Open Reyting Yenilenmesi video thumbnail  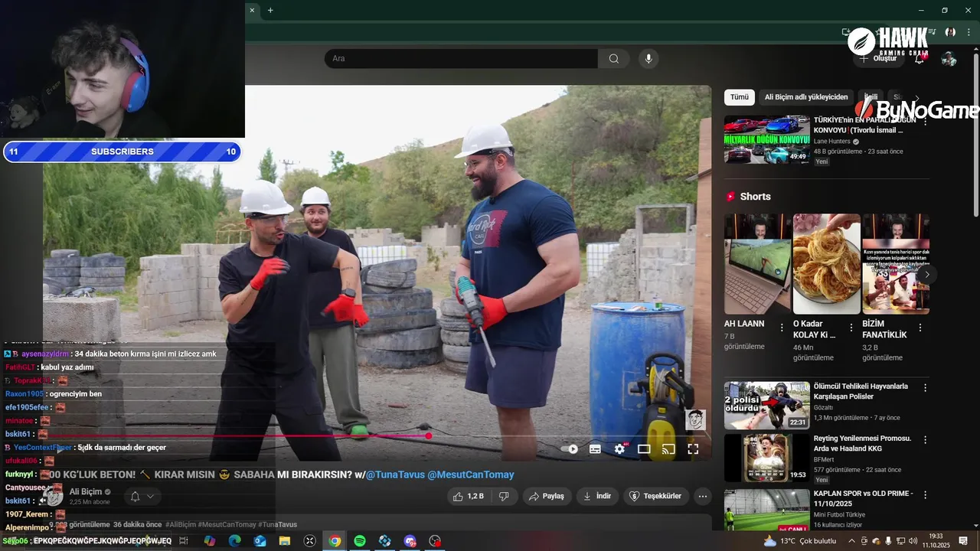(x=766, y=458)
